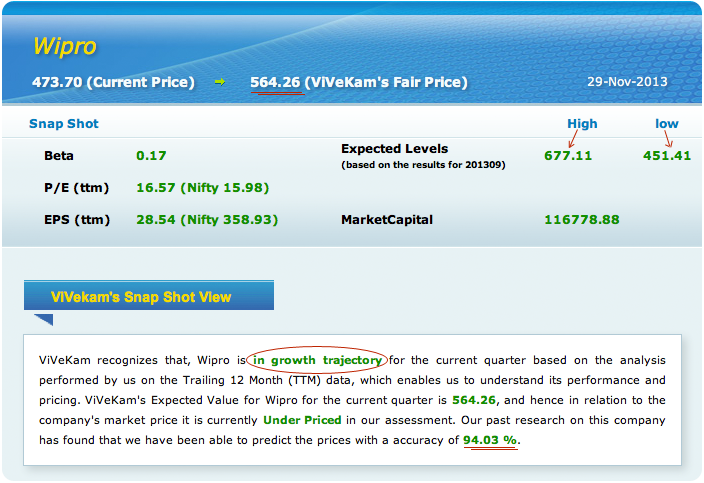704x483 pixels.
Task: Select the market capital value 116778.88
Action: 582,220
